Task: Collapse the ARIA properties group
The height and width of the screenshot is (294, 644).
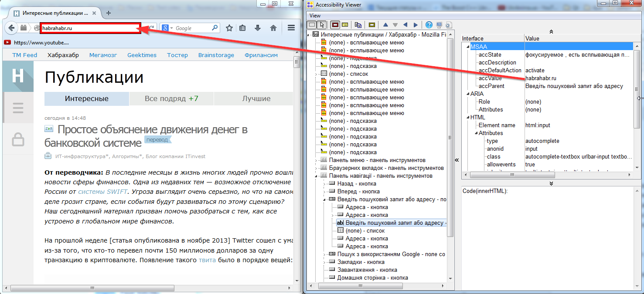Action: click(x=468, y=94)
